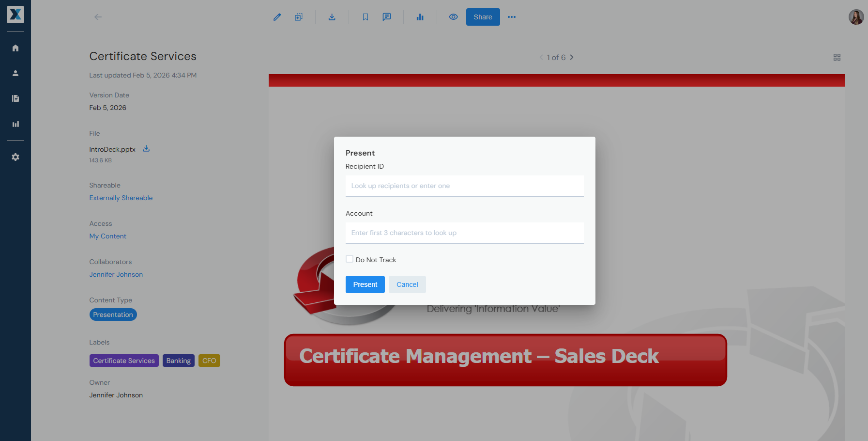Open the comments icon in toolbar

[387, 17]
